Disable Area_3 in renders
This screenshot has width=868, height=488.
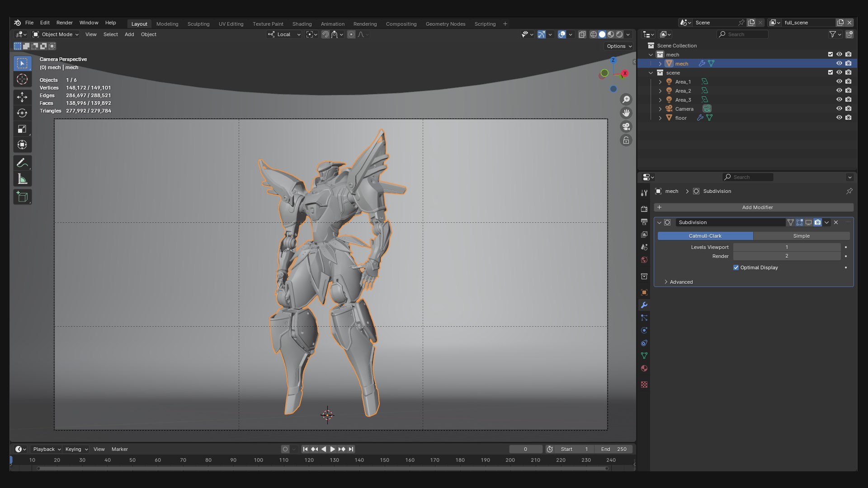(849, 100)
